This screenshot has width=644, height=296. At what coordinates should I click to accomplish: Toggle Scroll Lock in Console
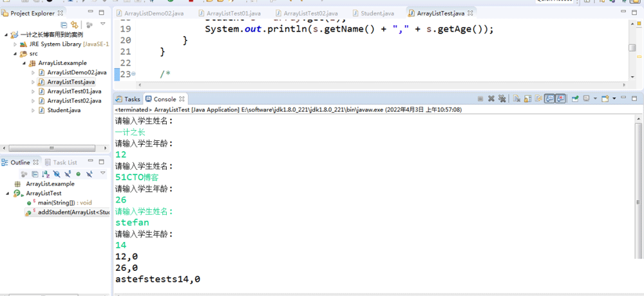pyautogui.click(x=527, y=99)
